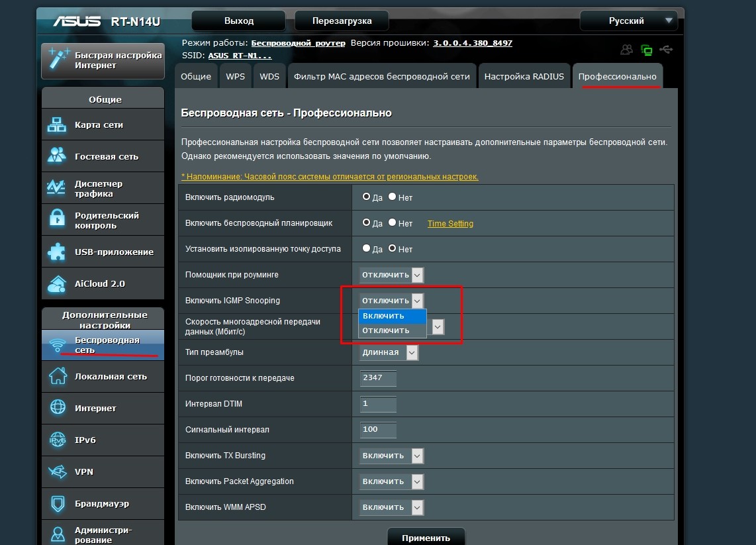Open the Русский language dropdown
Image resolution: width=756 pixels, height=545 pixels.
click(x=629, y=21)
